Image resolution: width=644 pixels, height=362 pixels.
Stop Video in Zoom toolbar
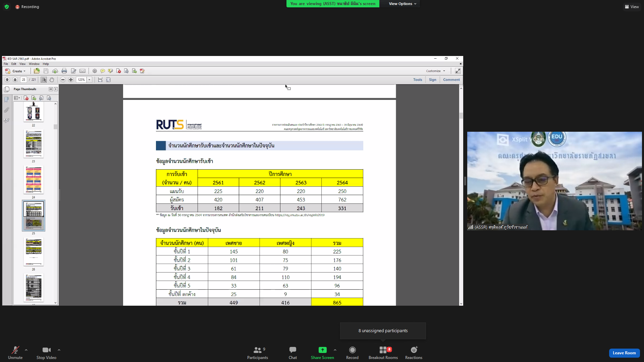tap(46, 353)
